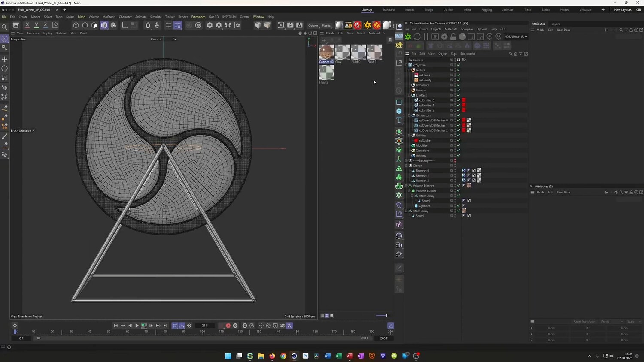644x362 pixels.
Task: Open the Simulate menu
Action: [156, 17]
